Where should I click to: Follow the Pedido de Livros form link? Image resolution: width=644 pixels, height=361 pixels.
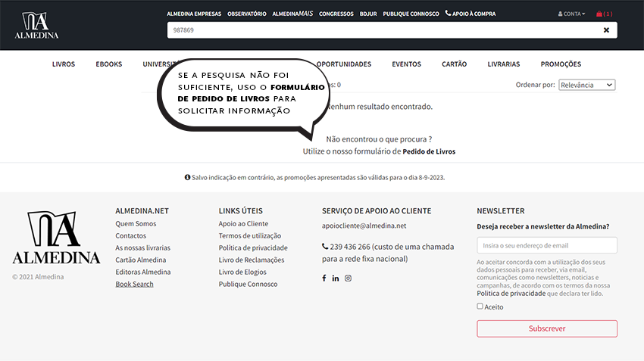[x=429, y=151]
